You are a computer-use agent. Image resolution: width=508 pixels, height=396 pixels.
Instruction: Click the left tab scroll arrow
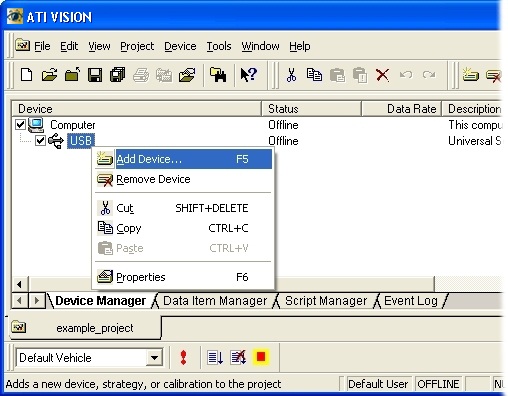point(19,300)
